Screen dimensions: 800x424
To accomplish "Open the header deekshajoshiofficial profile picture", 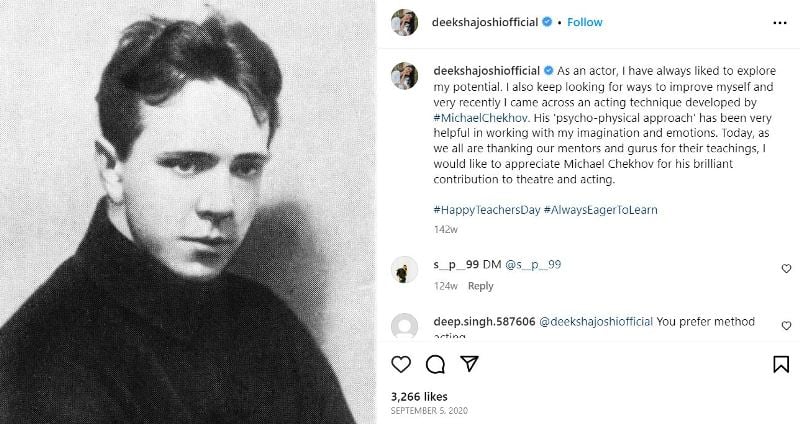I will 403,22.
